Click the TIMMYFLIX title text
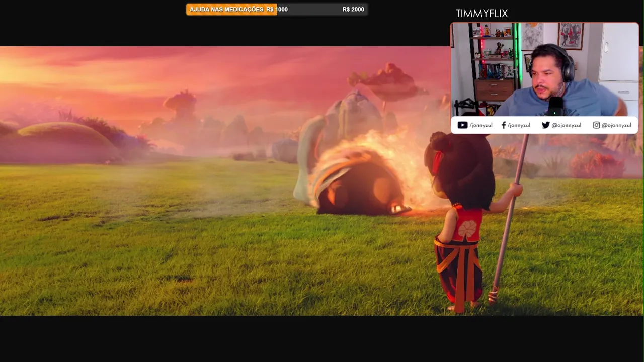 pos(481,14)
